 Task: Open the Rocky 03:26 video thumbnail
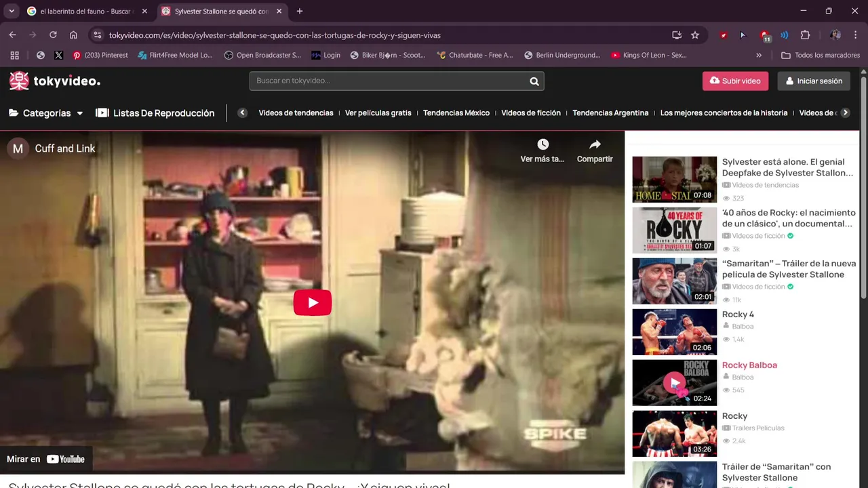pos(674,434)
